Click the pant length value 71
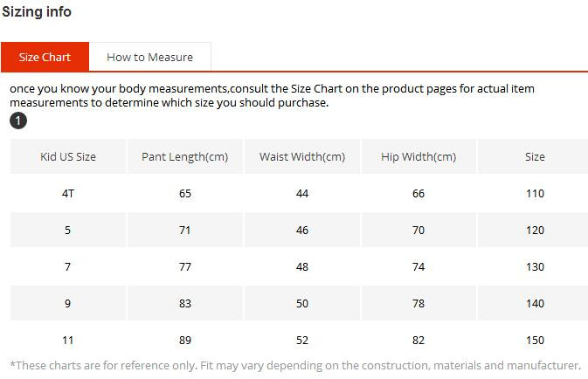This screenshot has height=379, width=588. [184, 231]
